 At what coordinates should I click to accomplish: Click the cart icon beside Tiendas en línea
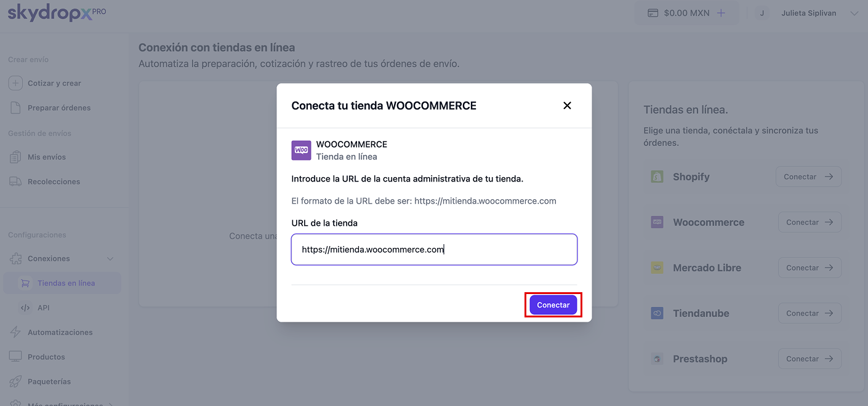[25, 283]
